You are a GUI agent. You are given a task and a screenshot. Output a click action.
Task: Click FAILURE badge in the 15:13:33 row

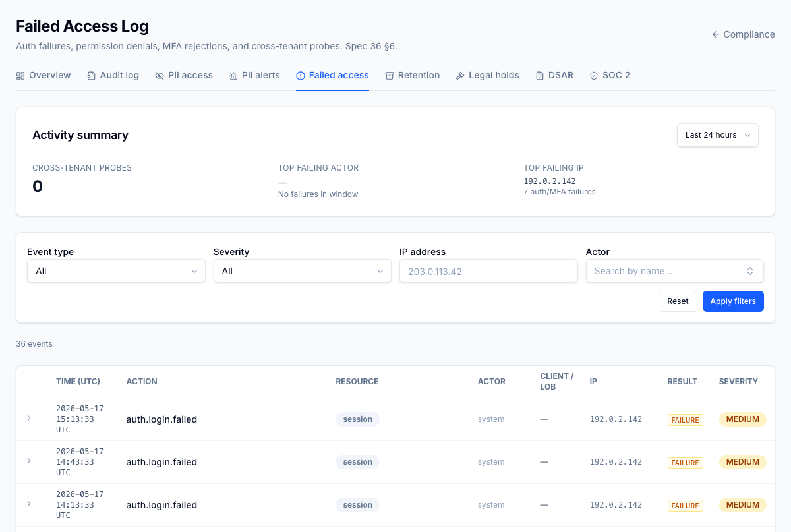tap(686, 420)
